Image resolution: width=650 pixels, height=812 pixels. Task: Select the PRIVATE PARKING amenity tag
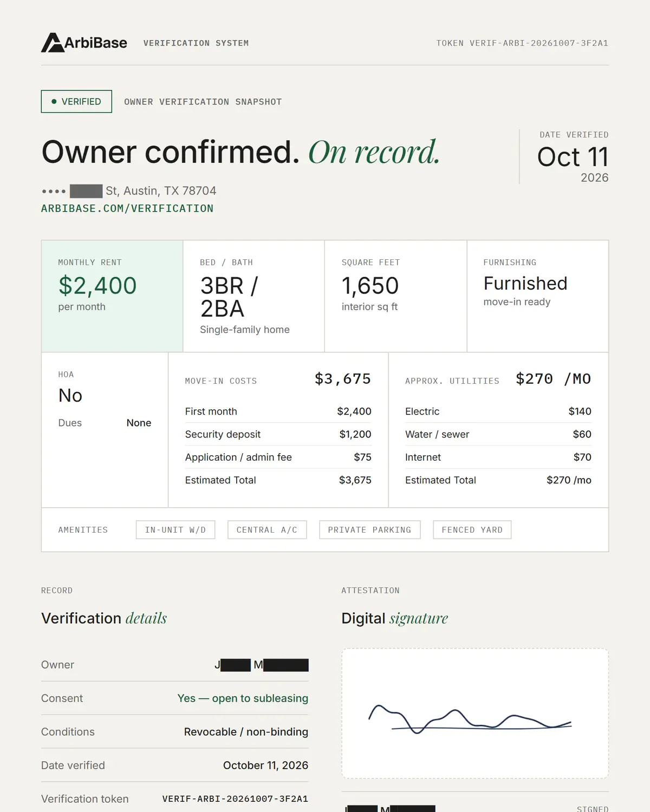tap(370, 530)
